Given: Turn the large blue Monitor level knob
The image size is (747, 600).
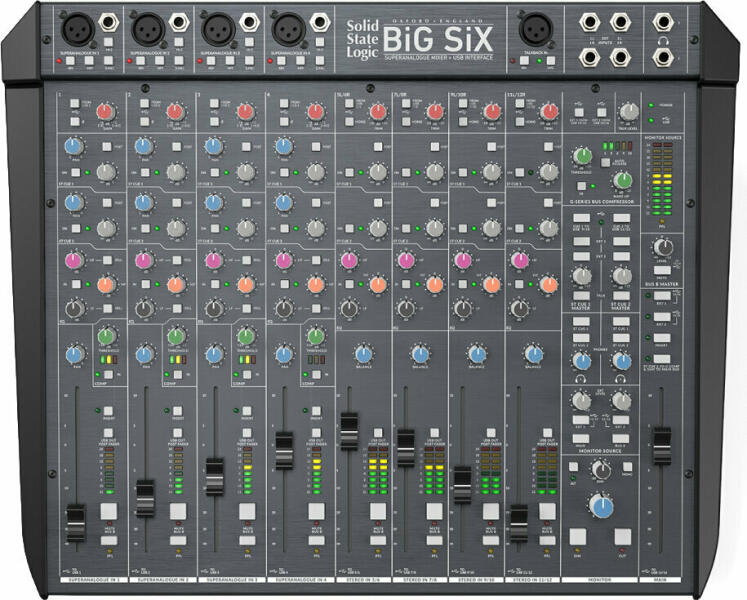Looking at the screenshot, I should tap(601, 506).
